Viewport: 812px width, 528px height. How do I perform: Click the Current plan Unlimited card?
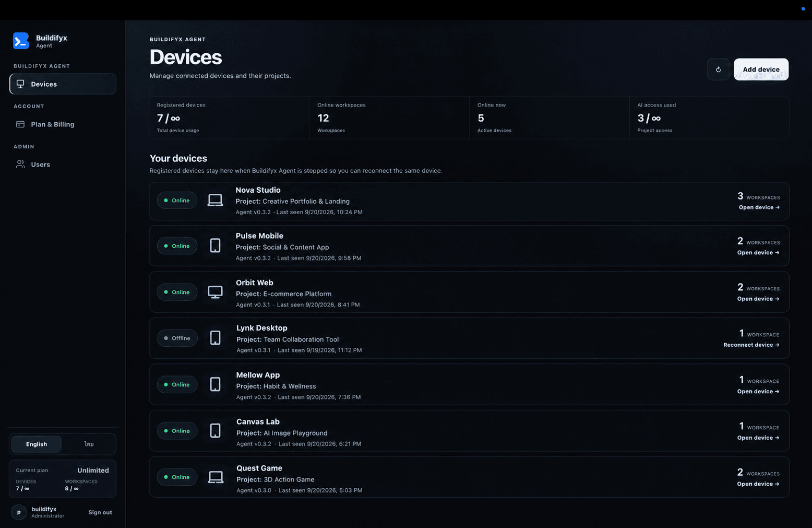click(x=63, y=479)
